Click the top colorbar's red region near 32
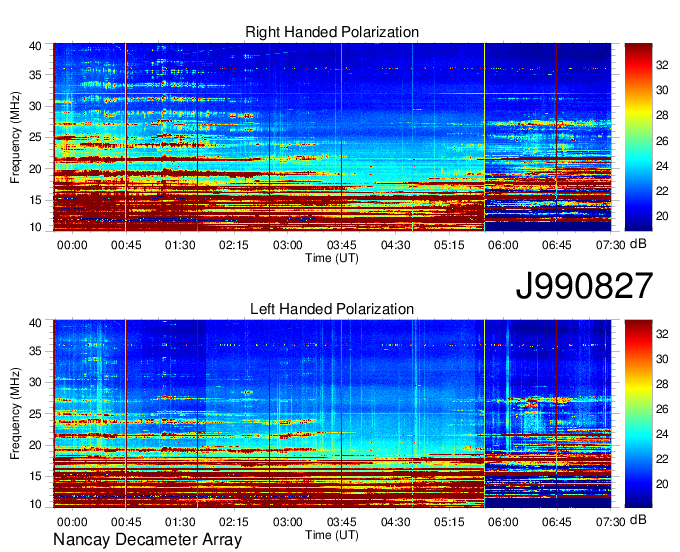The image size is (680, 552). click(x=638, y=65)
